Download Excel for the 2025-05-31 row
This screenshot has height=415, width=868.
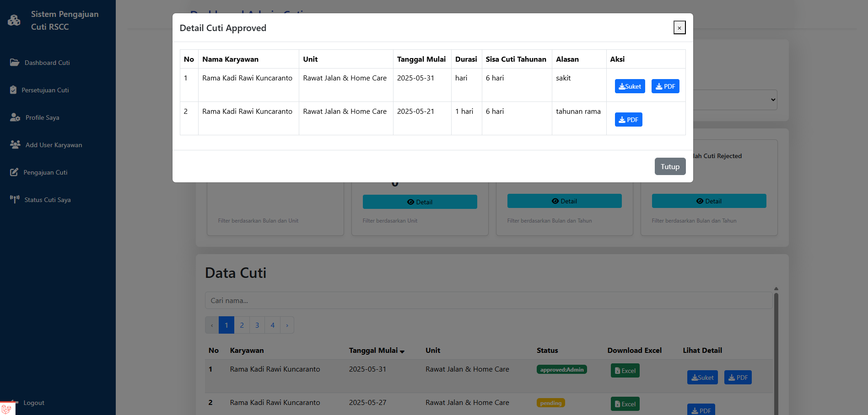[625, 371]
